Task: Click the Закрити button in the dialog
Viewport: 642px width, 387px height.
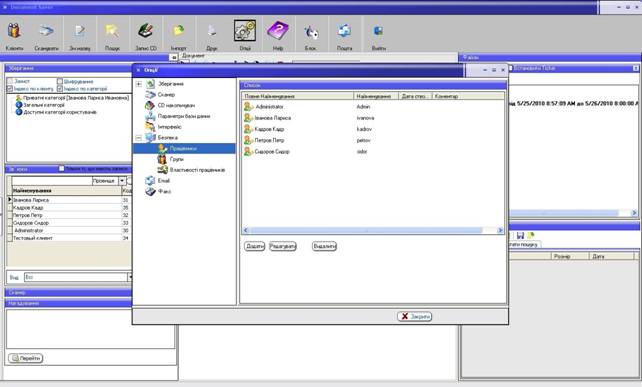Action: tap(414, 317)
